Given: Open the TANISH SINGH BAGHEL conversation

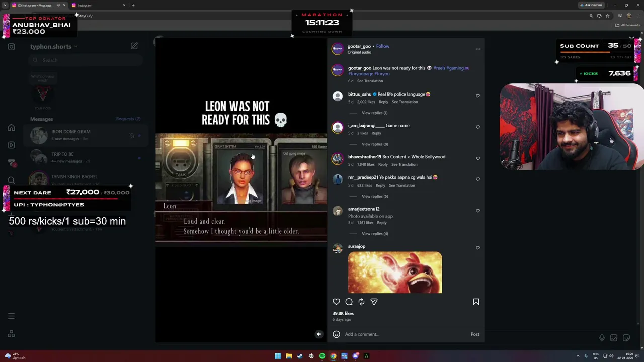Looking at the screenshot, I should pyautogui.click(x=86, y=179).
